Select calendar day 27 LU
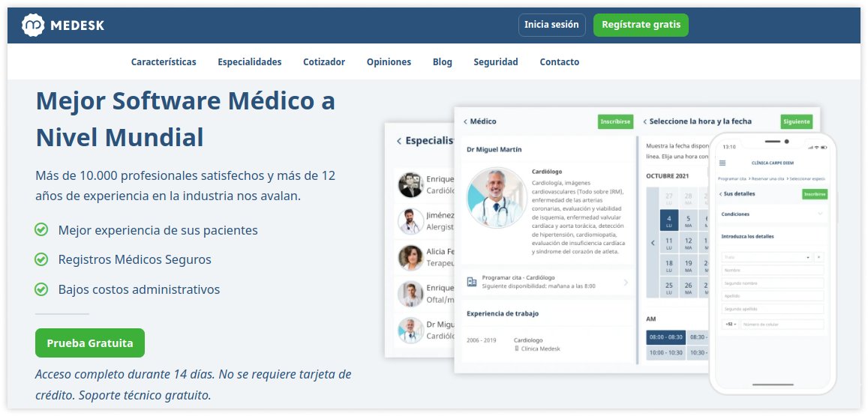This screenshot has height=416, width=868. [x=669, y=199]
